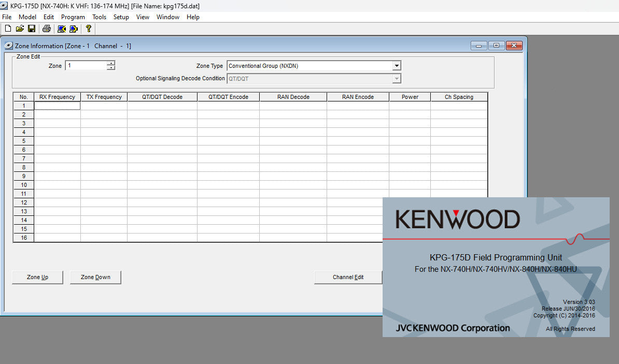Select channel row number 10

(x=24, y=185)
